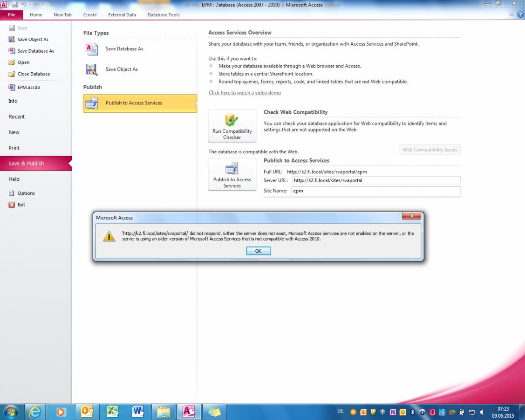Open the video demo link
Viewport: 525px width, 420px height.
[x=245, y=92]
